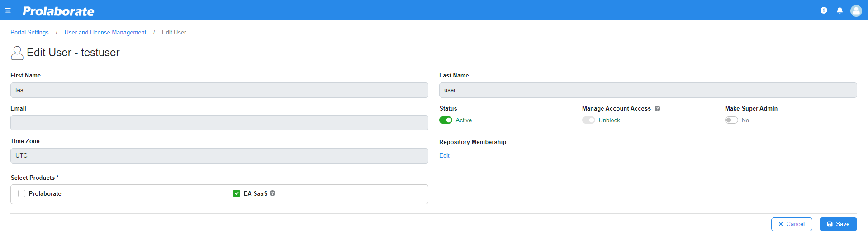Click the Active status label
Viewport: 868px width, 236px height.
(464, 120)
